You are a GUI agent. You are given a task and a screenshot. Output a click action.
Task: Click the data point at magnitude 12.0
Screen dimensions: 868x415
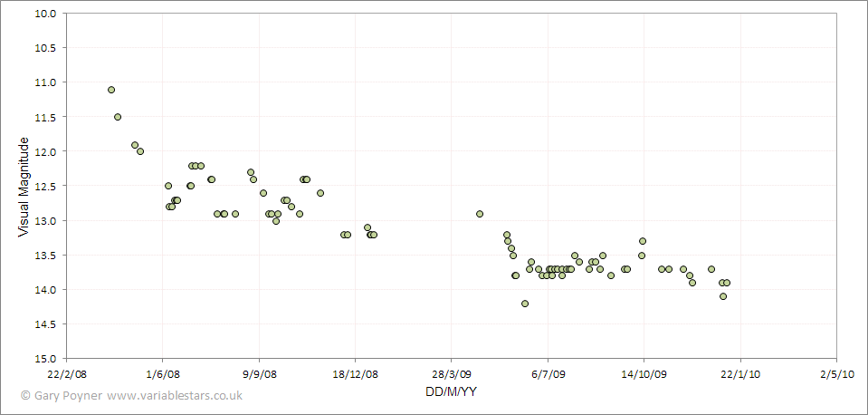click(x=140, y=151)
